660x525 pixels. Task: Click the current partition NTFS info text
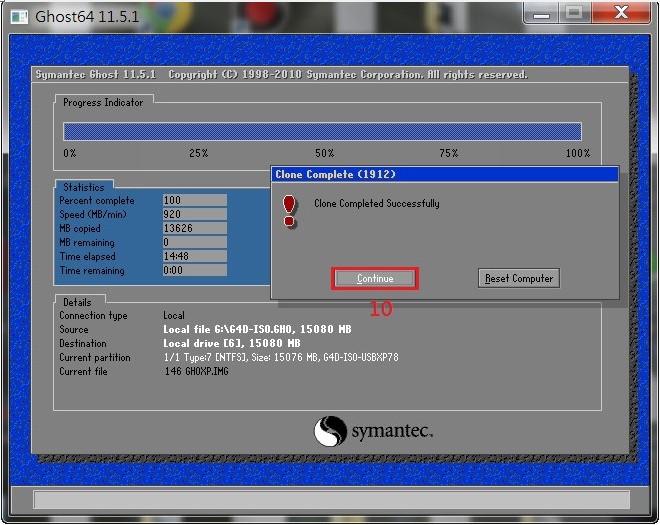[x=281, y=357]
